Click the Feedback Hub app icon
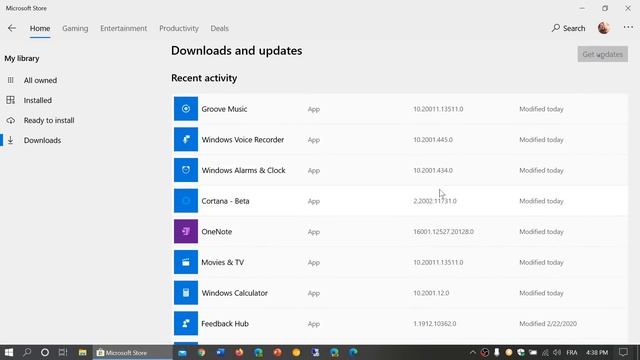The width and height of the screenshot is (640, 360). [186, 323]
